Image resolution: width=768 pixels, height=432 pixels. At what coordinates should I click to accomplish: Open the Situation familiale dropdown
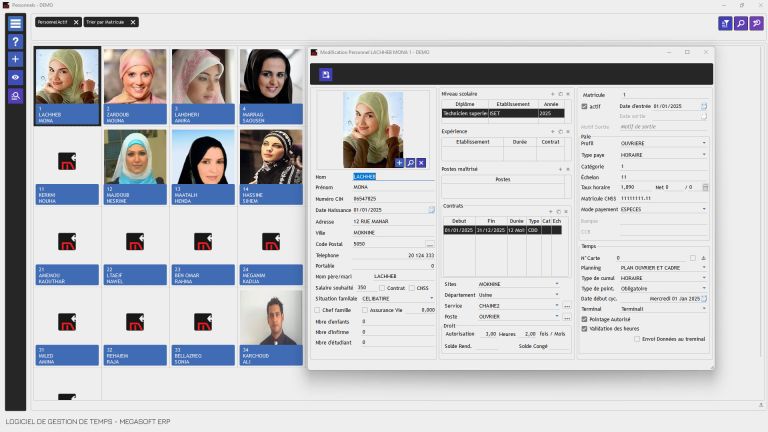coord(431,298)
